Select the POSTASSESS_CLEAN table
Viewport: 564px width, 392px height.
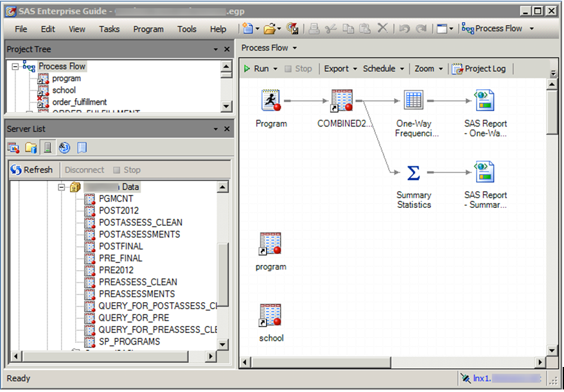click(x=141, y=223)
